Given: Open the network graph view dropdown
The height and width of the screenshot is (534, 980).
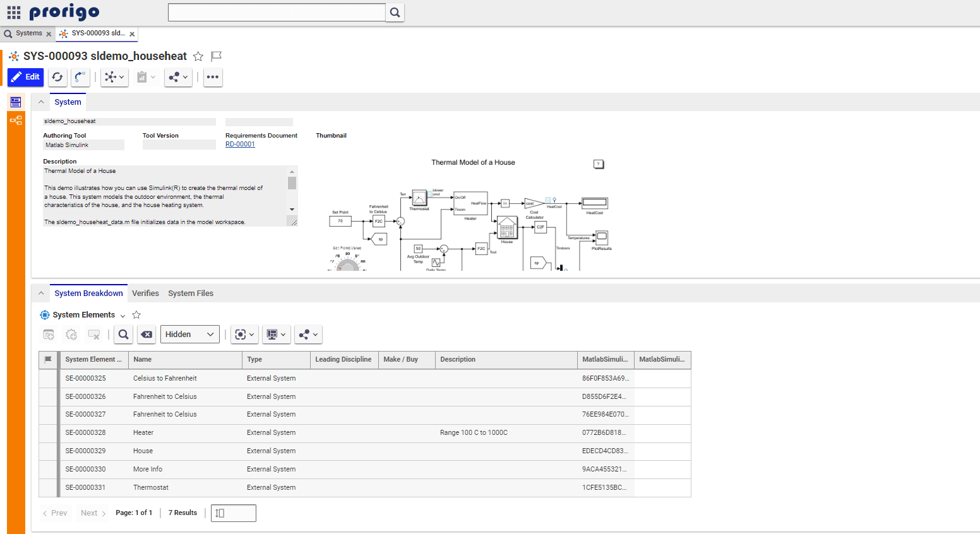Looking at the screenshot, I should coord(114,77).
